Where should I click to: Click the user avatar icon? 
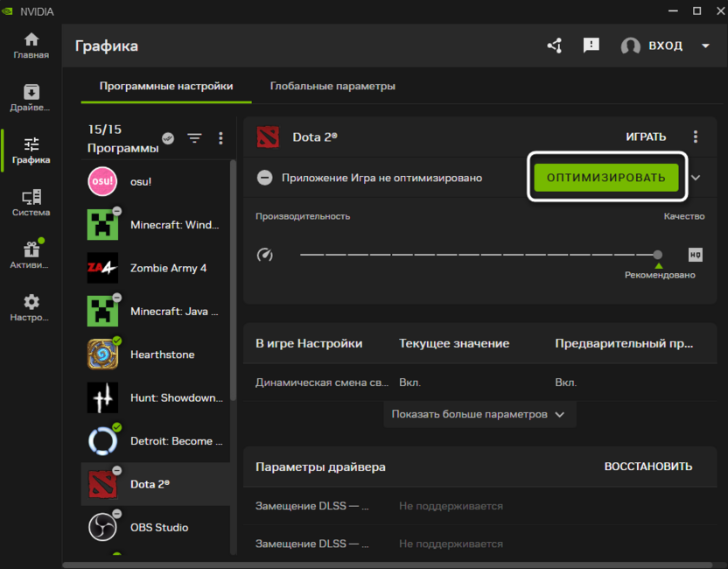click(631, 46)
